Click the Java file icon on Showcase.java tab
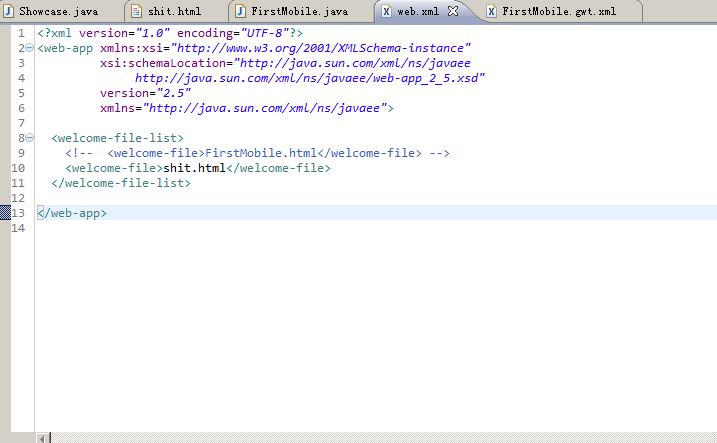 pos(9,11)
